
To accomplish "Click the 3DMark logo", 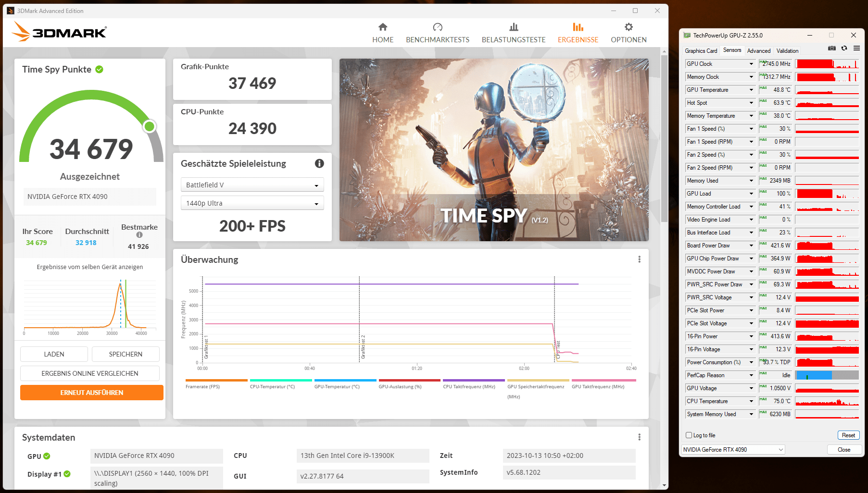I will click(59, 32).
